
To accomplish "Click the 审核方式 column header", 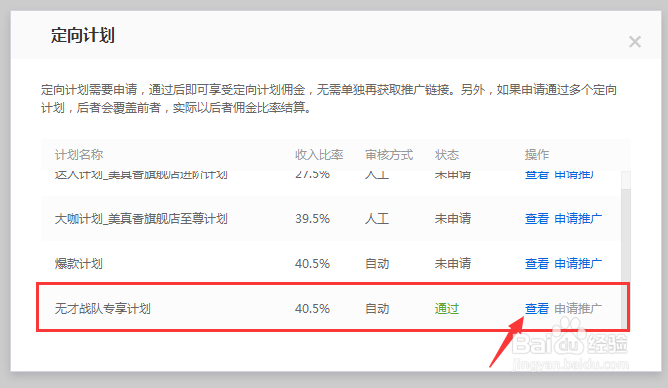I will pos(389,155).
